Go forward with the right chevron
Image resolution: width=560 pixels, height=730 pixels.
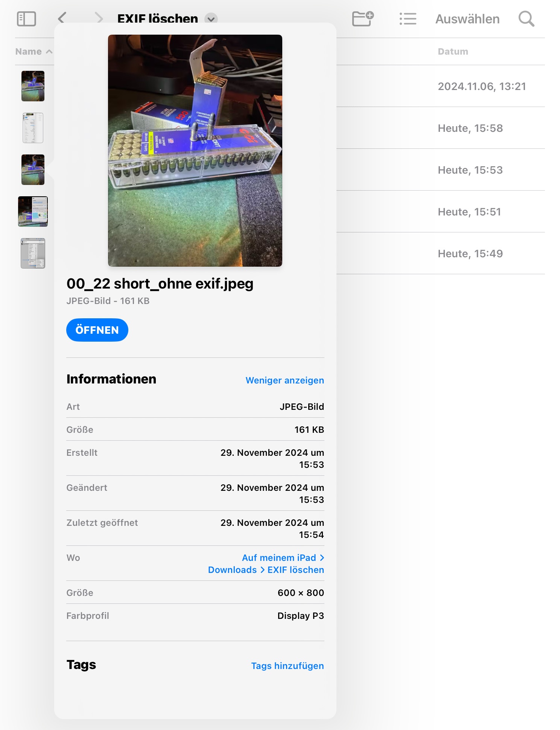click(99, 18)
